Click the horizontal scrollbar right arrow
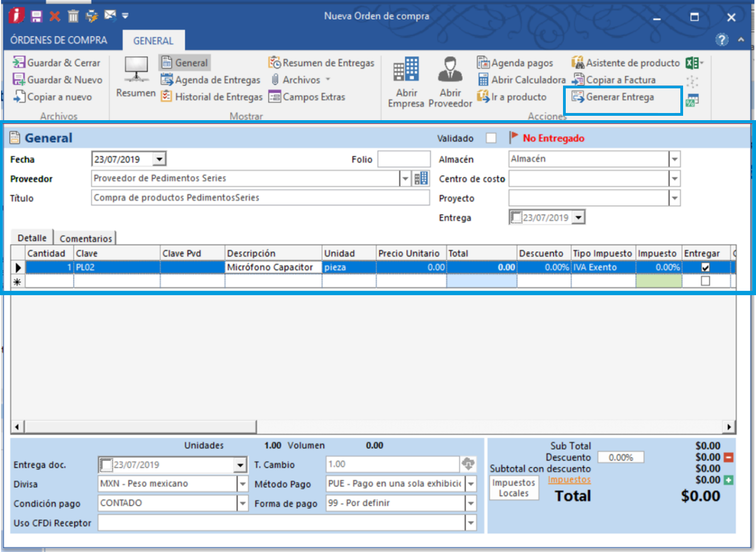The image size is (756, 552). (729, 427)
